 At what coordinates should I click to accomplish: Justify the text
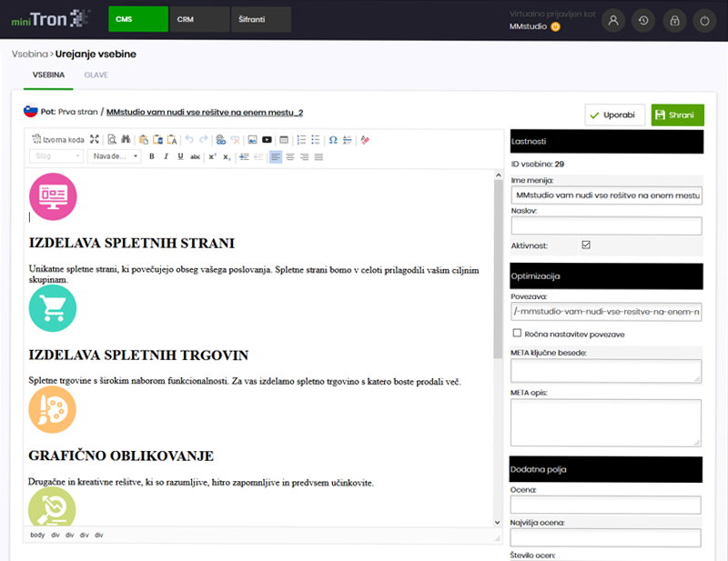tap(318, 156)
